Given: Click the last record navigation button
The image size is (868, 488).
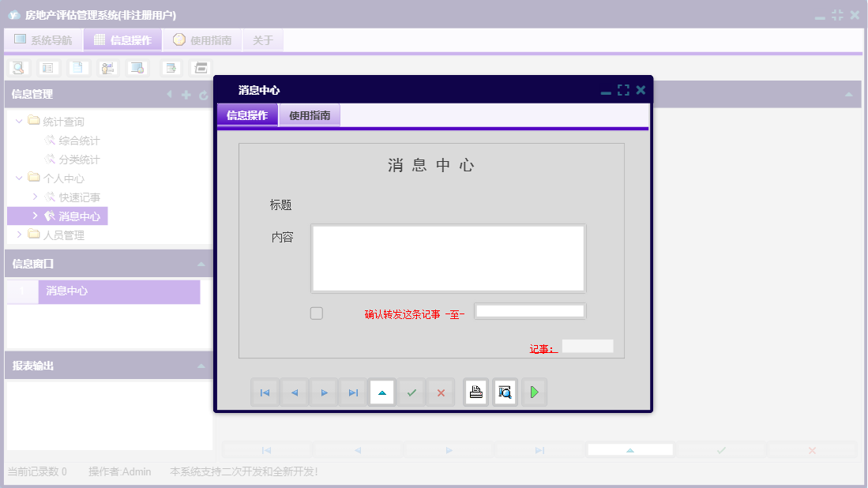Looking at the screenshot, I should [352, 392].
